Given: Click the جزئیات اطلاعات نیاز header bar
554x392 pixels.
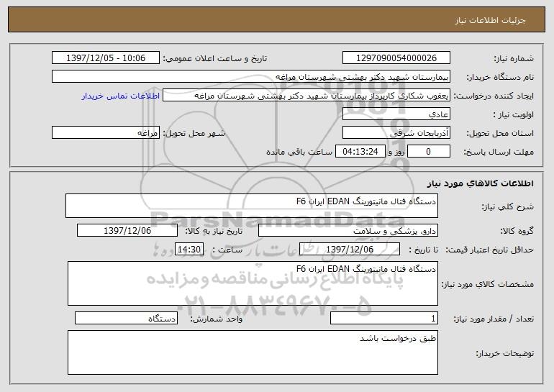Looking at the screenshot, I should [x=277, y=19].
